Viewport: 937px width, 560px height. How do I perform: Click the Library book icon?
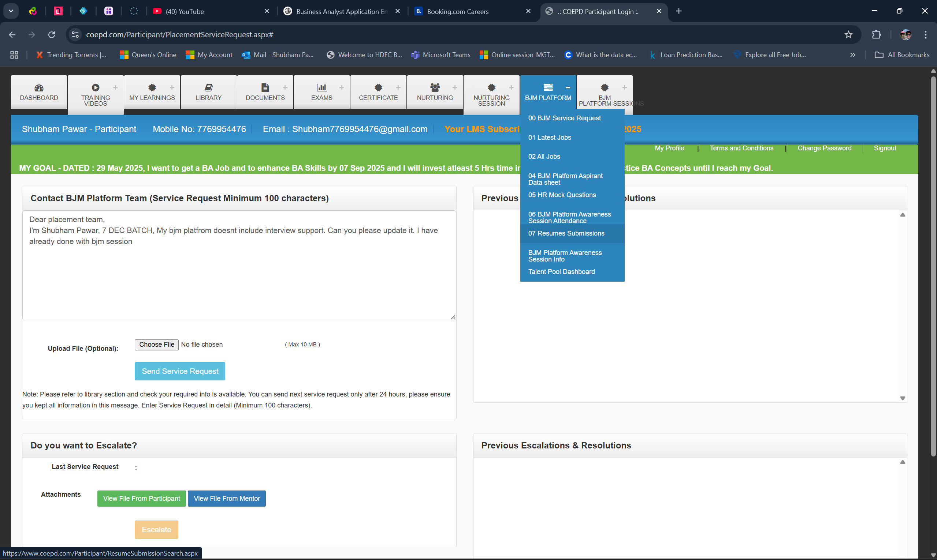[x=208, y=87]
